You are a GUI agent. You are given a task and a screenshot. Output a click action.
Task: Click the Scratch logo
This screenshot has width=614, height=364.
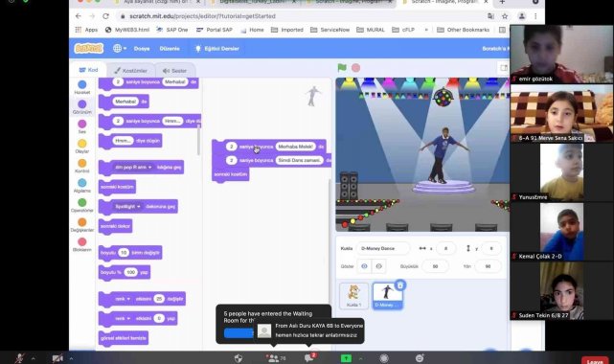(88, 49)
